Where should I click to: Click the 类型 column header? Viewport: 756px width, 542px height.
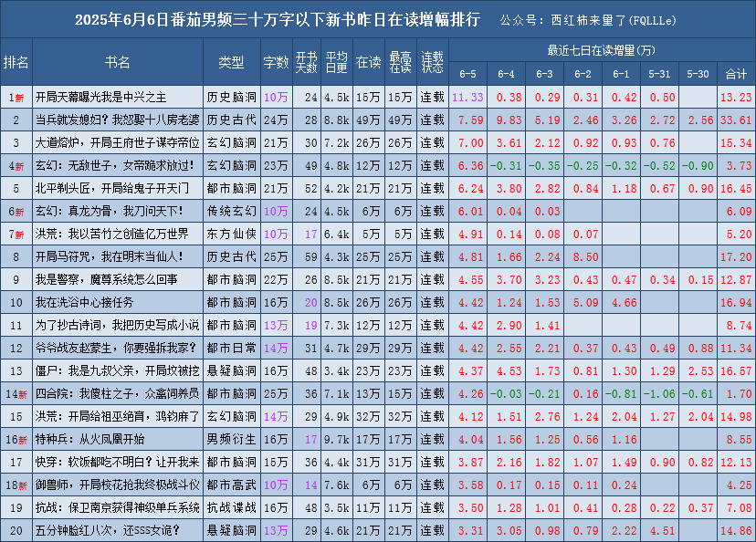232,62
